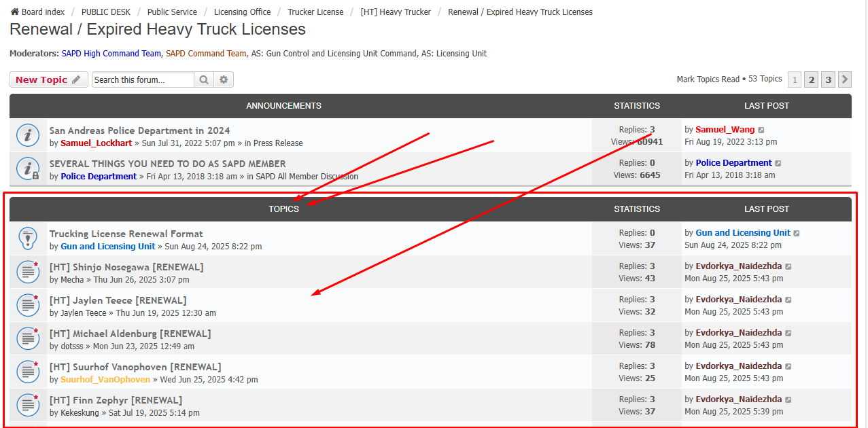Go to page 2 of topics
The height and width of the screenshot is (428, 868).
click(x=811, y=79)
